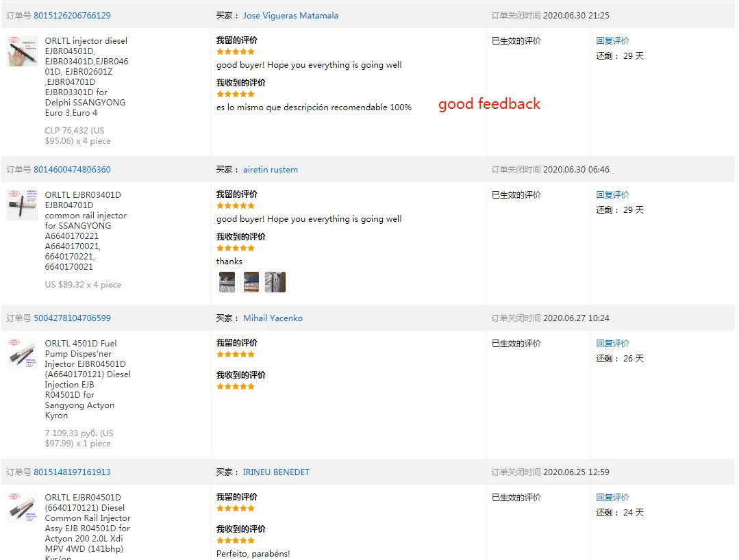Click EJBR03401D common rail injector thumbnail
739x560 pixels.
click(x=22, y=205)
